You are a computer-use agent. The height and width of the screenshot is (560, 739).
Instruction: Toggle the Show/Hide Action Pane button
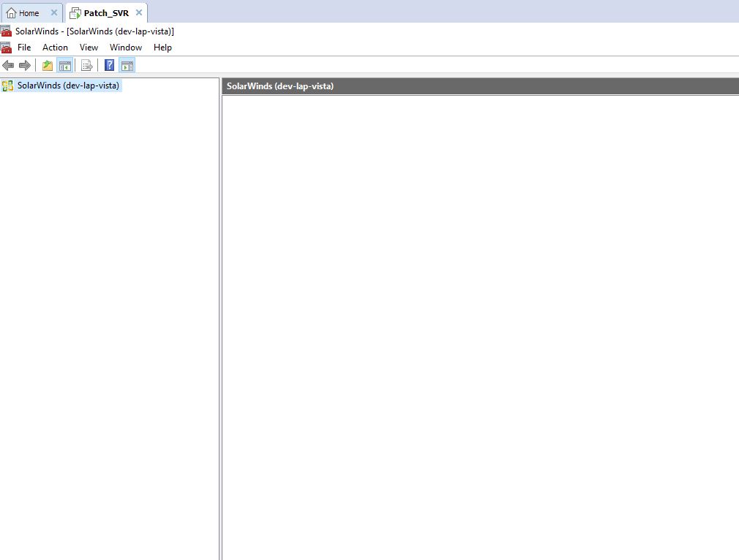tap(127, 66)
